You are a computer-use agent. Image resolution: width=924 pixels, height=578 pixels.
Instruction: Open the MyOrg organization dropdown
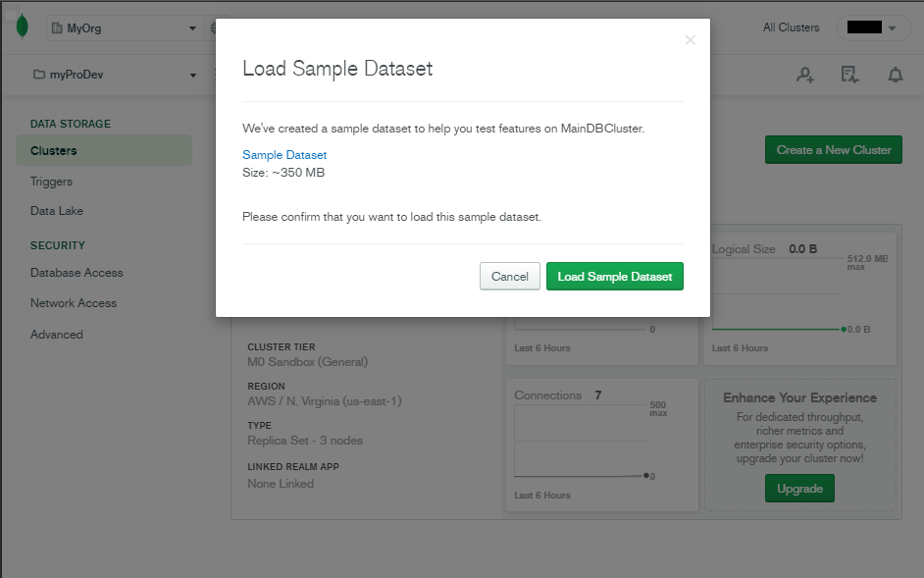point(124,27)
